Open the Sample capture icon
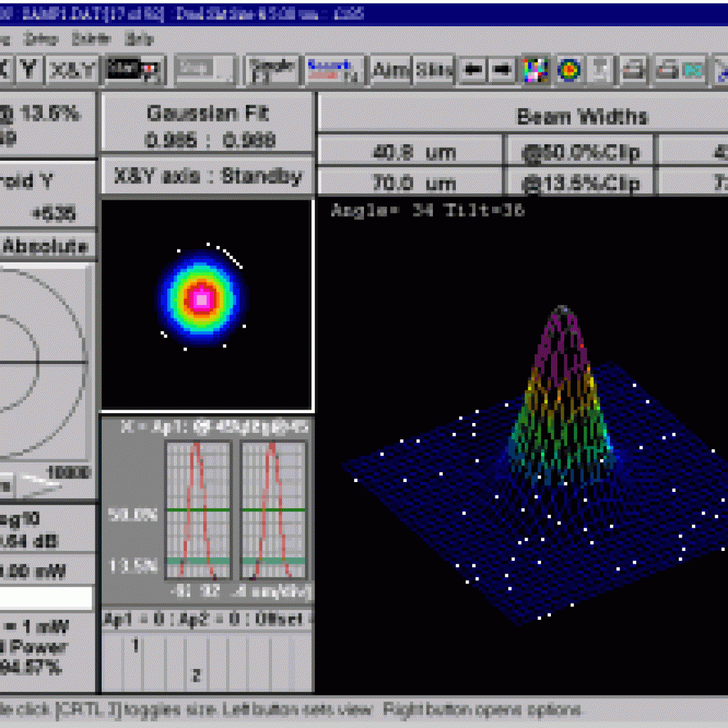 [x=273, y=69]
